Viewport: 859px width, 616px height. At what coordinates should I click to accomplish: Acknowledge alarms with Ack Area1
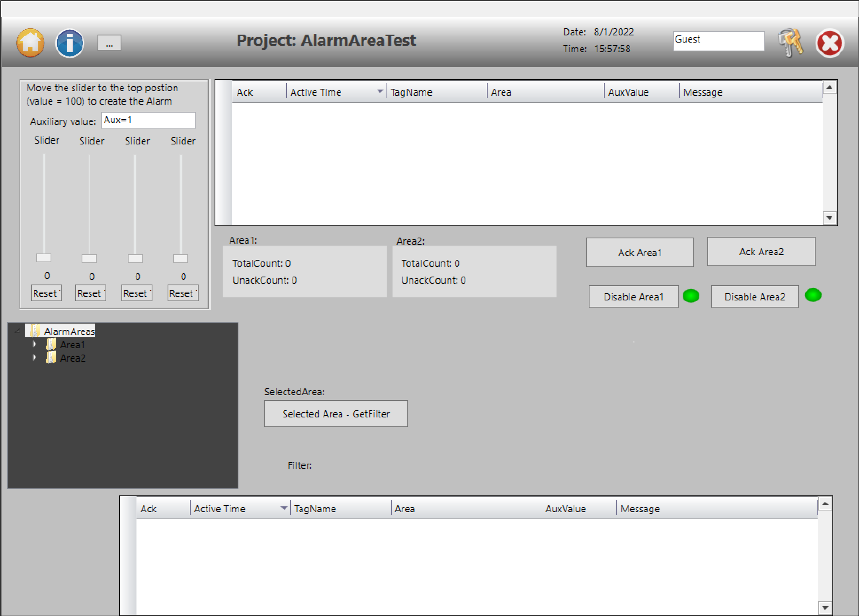click(640, 252)
